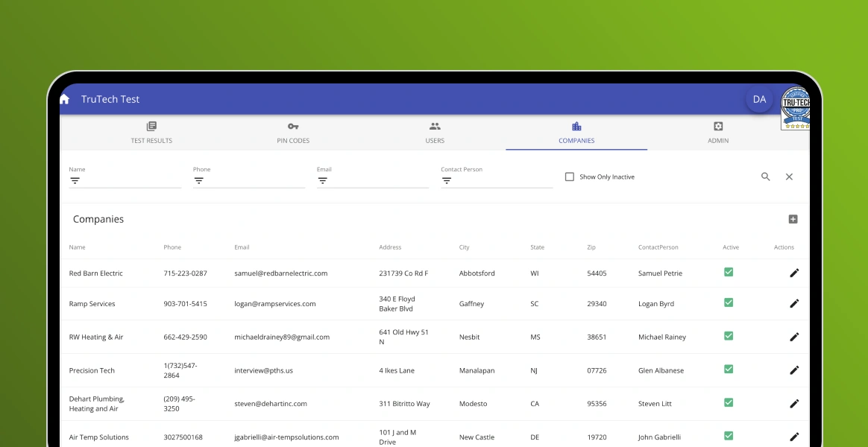The image size is (868, 447).
Task: Focus the Email filter input field
Action: (x=373, y=181)
